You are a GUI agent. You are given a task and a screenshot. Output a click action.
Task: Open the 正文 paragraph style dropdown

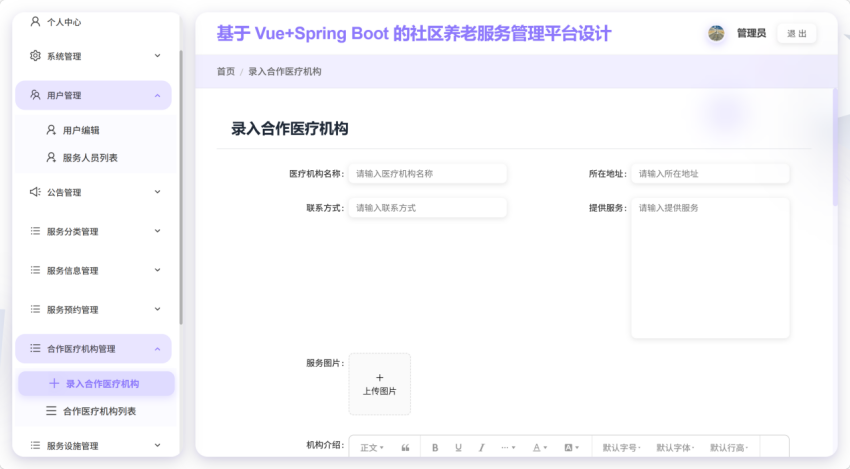pyautogui.click(x=372, y=448)
